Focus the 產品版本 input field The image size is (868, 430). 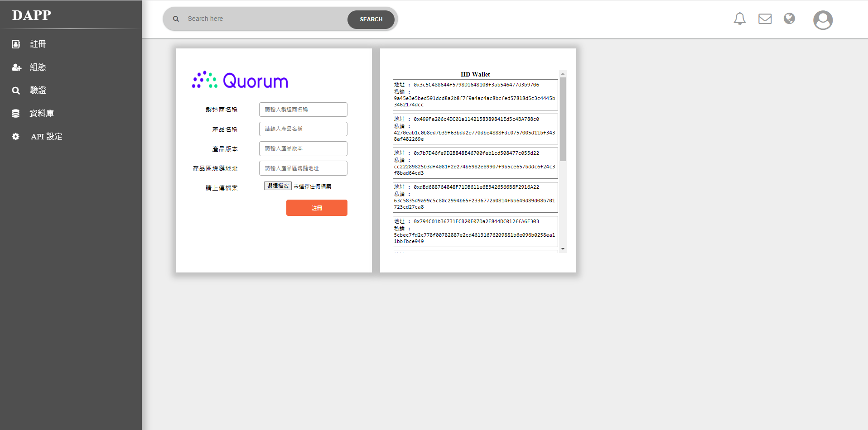point(303,148)
